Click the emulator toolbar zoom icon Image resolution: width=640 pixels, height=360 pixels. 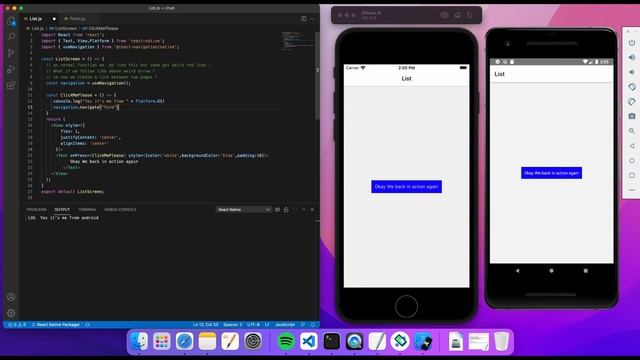pos(632,131)
